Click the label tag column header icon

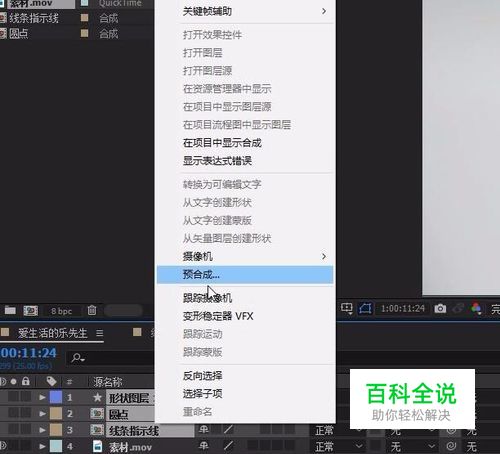[51, 381]
